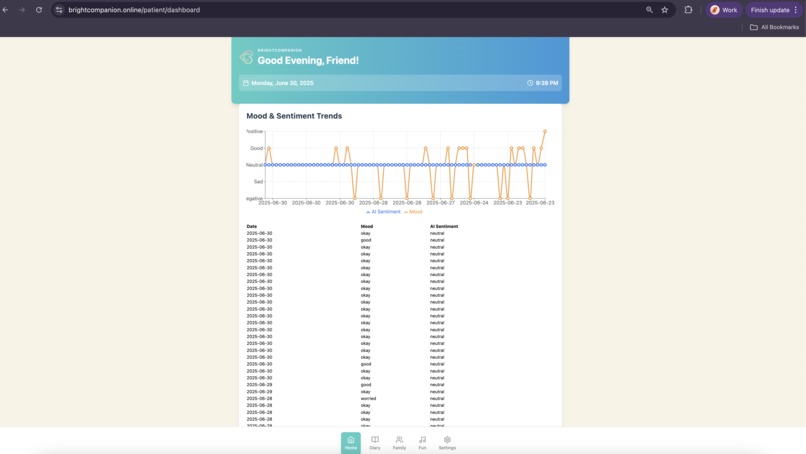Click the All Bookmarks folder icon
Viewport: 806px width, 454px height.
pos(754,27)
